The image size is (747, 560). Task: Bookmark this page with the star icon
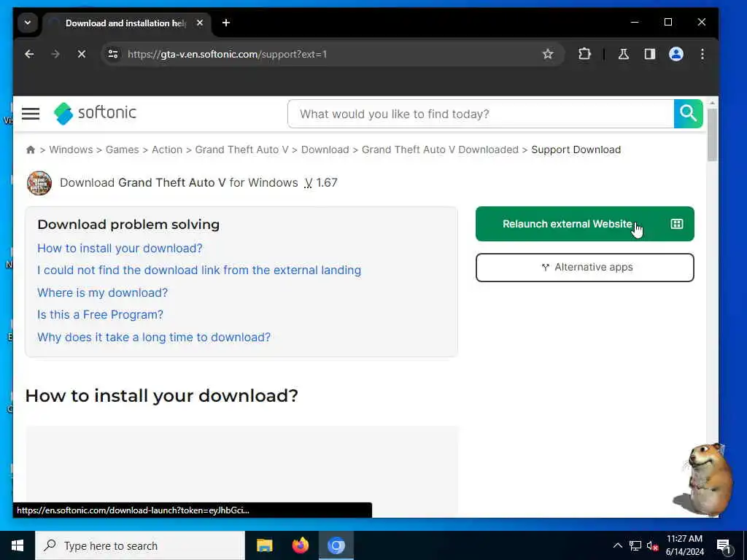[548, 54]
